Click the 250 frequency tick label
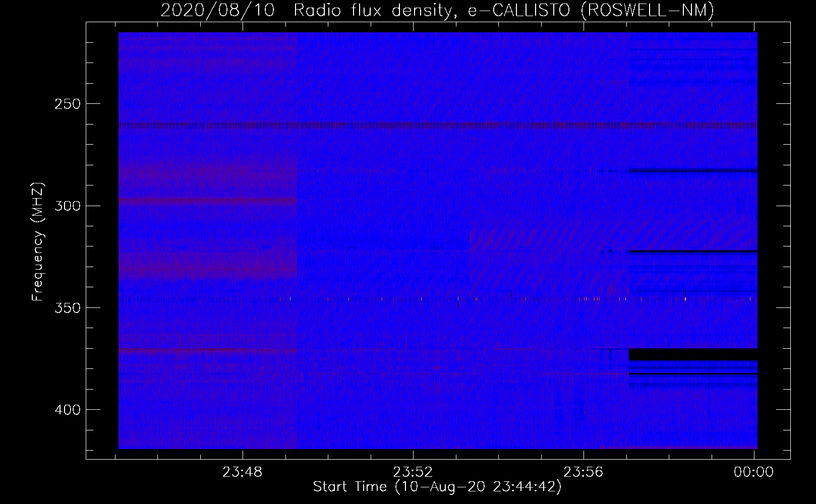 (x=68, y=104)
